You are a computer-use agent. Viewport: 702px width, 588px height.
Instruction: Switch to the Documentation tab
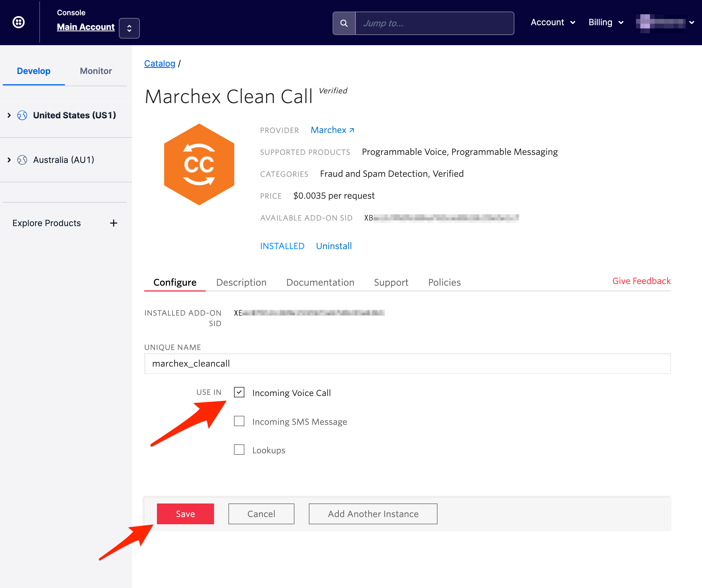tap(320, 282)
